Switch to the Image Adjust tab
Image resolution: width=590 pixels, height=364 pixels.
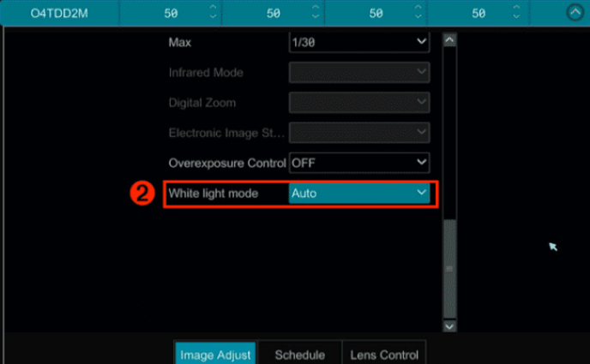click(x=215, y=354)
